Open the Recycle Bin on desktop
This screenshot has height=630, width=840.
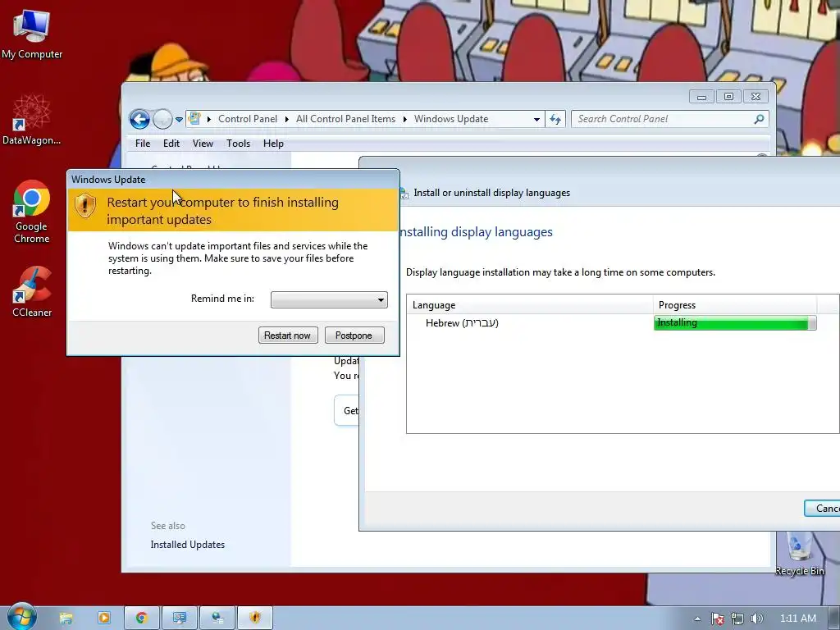click(x=799, y=555)
